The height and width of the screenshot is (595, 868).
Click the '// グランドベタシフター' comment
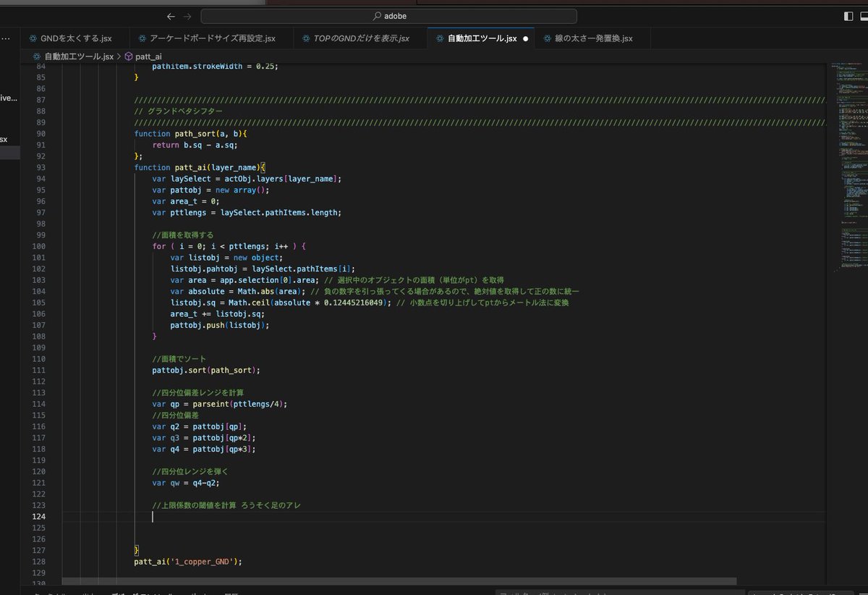178,111
